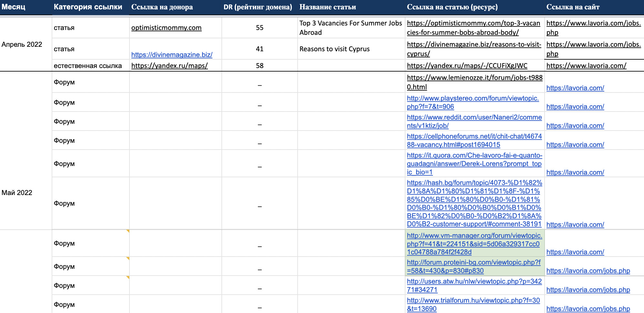The height and width of the screenshot is (313, 644).
Task: Open the playstereo.com forum viewtopic link
Action: point(473,102)
